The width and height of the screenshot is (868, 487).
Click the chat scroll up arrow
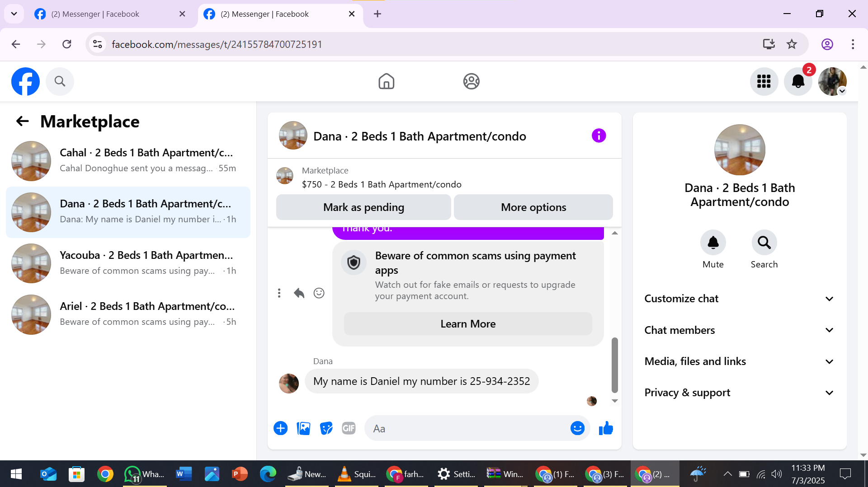[x=614, y=233]
